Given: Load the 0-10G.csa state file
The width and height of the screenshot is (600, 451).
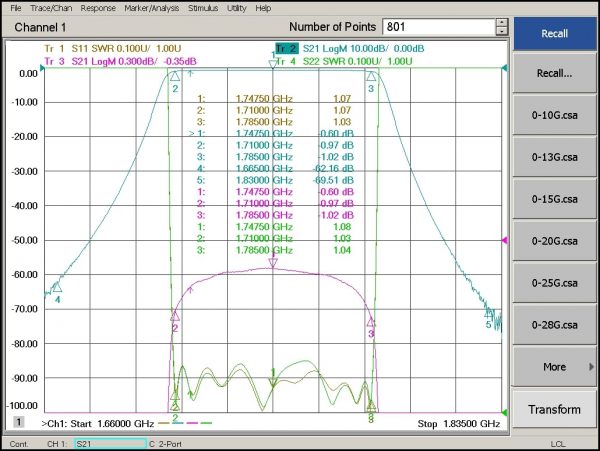Looking at the screenshot, I should (x=554, y=115).
